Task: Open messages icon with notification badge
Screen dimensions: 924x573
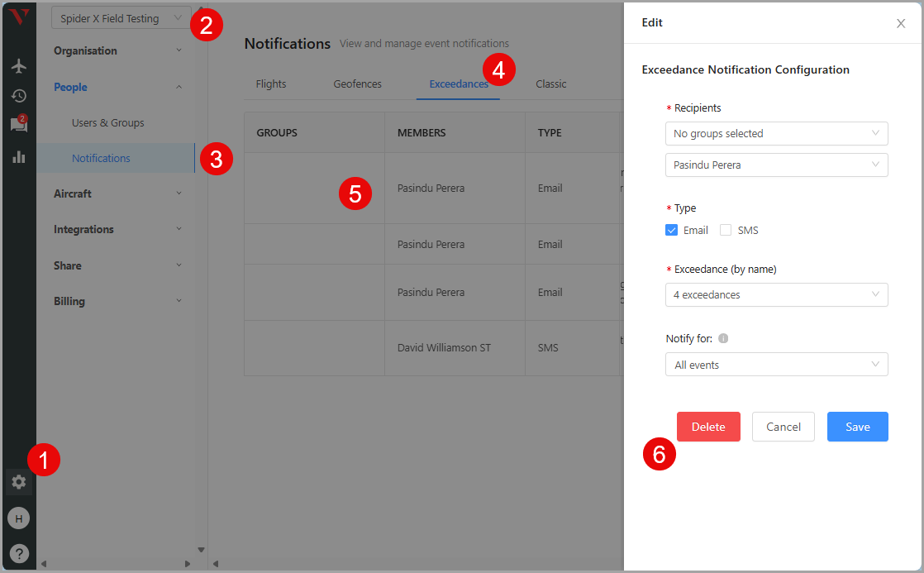Action: tap(18, 125)
